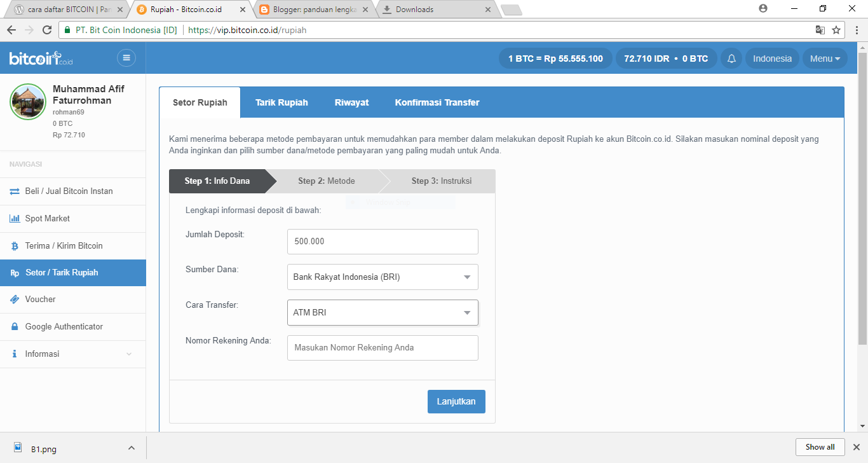Open the Menu dropdown in header
Viewport: 868px width, 463px height.
825,59
